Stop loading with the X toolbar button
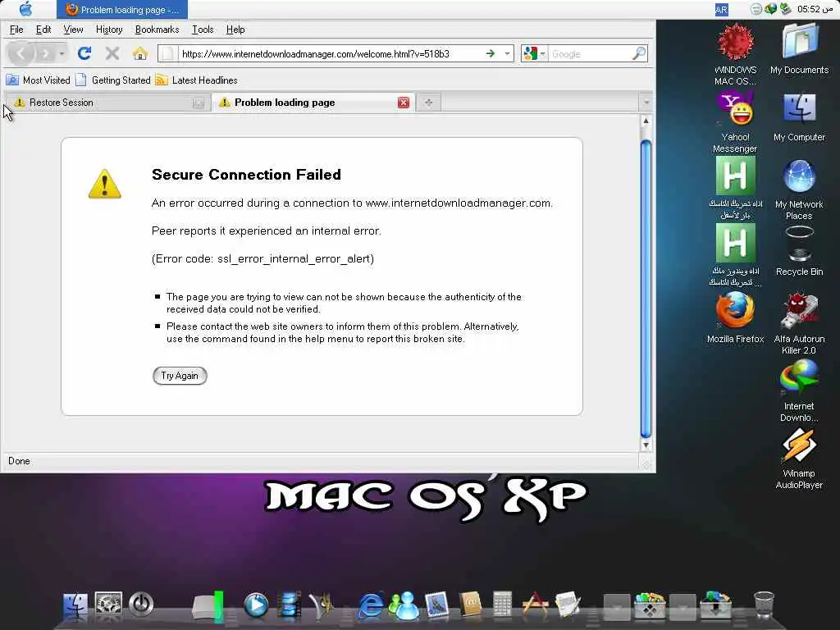The height and width of the screenshot is (630, 840). 112,53
